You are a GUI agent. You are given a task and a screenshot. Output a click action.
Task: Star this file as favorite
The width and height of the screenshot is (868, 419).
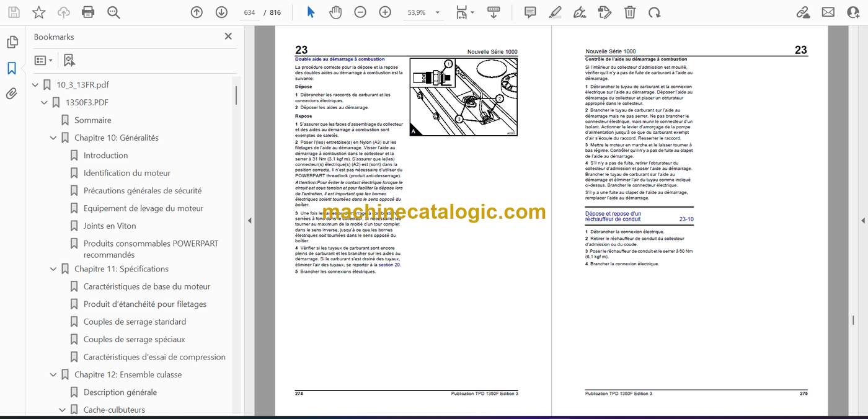pos(38,12)
